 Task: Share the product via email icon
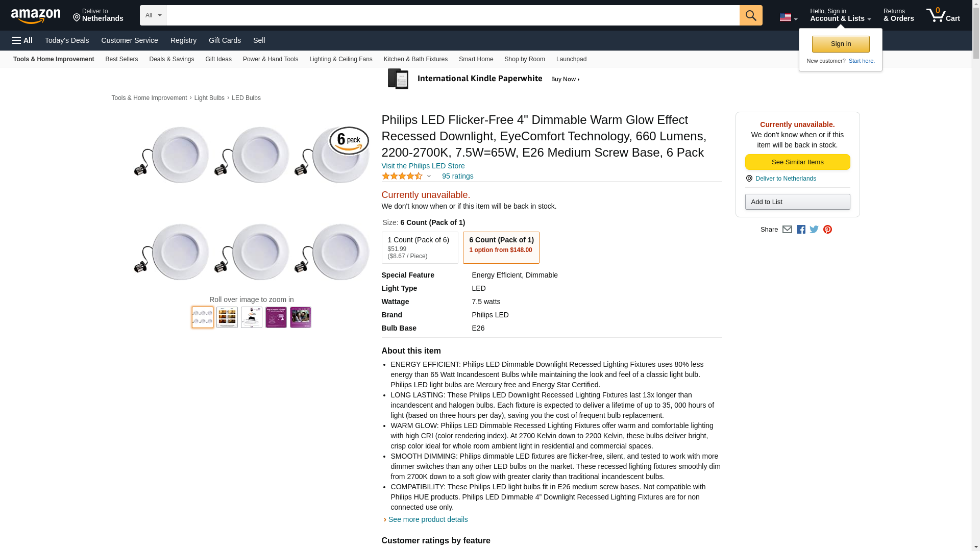pos(787,230)
